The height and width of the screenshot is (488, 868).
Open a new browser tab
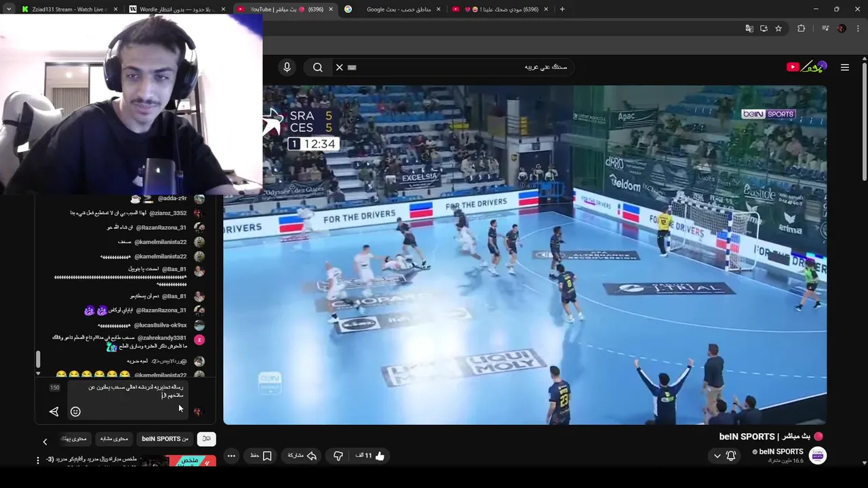coord(561,9)
